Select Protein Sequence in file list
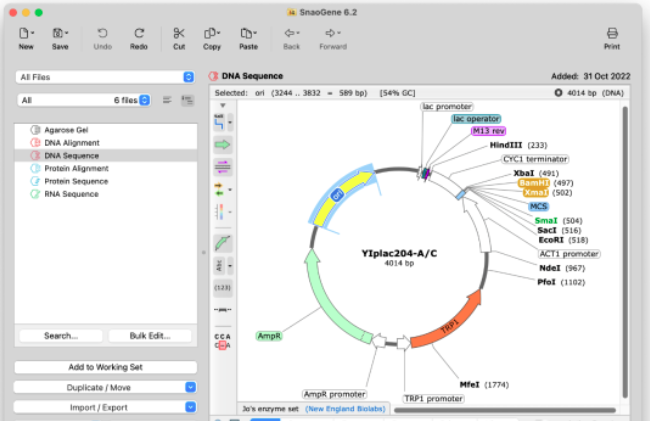The width and height of the screenshot is (650, 421). [x=106, y=181]
